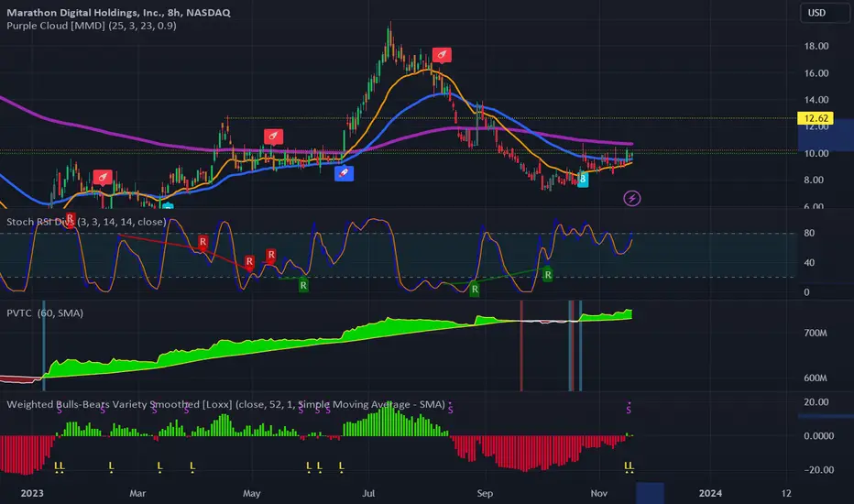Click the rightmost purple S marker in November
Viewport: 854px width, 504px height.
click(x=629, y=409)
